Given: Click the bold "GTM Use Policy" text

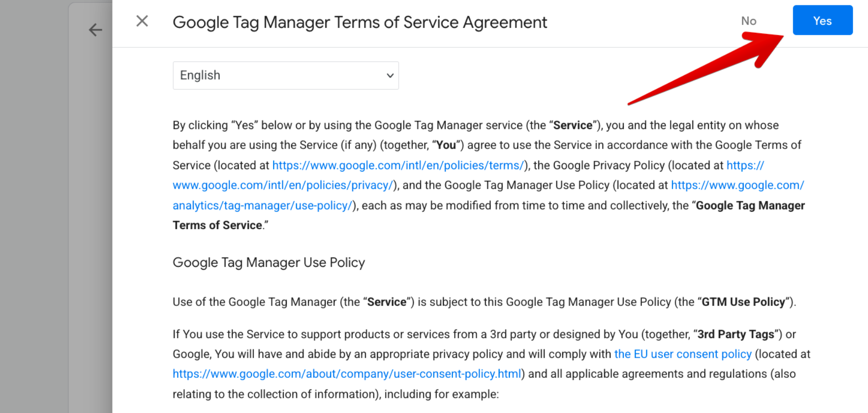Looking at the screenshot, I should click(743, 302).
